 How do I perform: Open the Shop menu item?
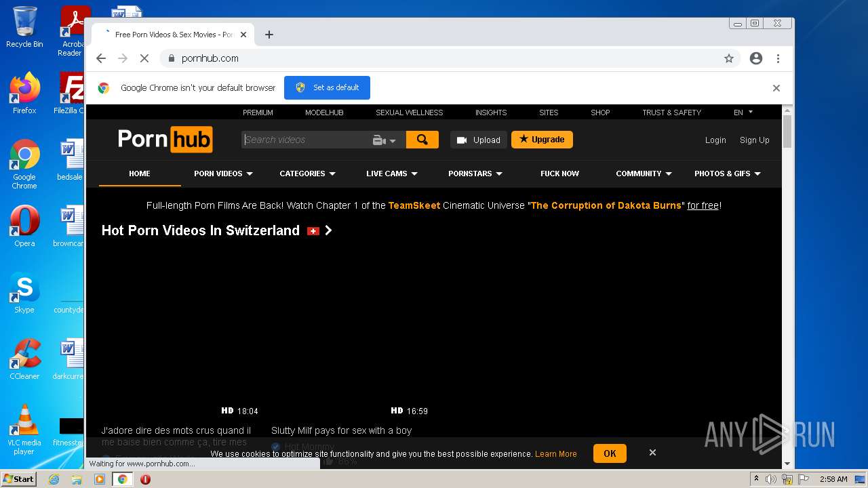(x=600, y=113)
